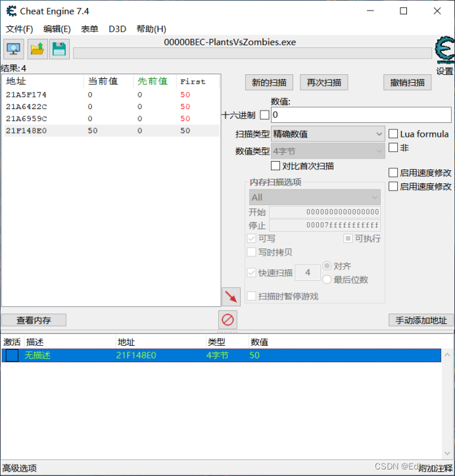This screenshot has width=455, height=476.
Task: Click the 数值 column header in address list
Action: 259,342
